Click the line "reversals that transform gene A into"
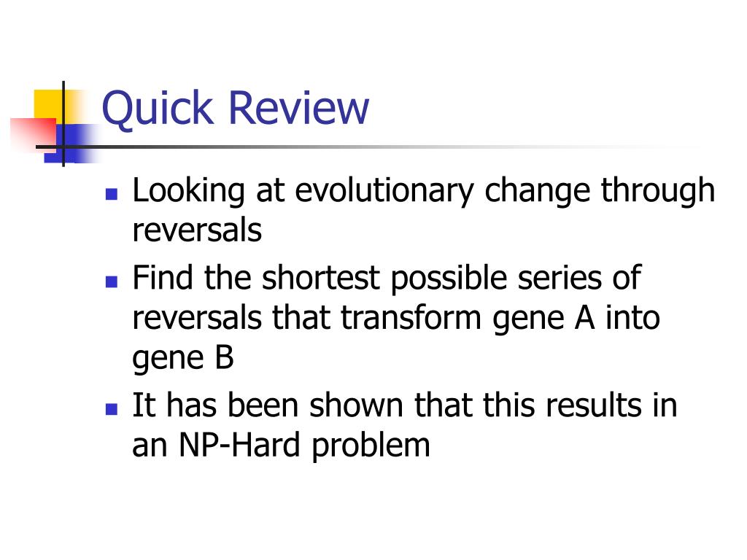The image size is (747, 560). coord(396,318)
